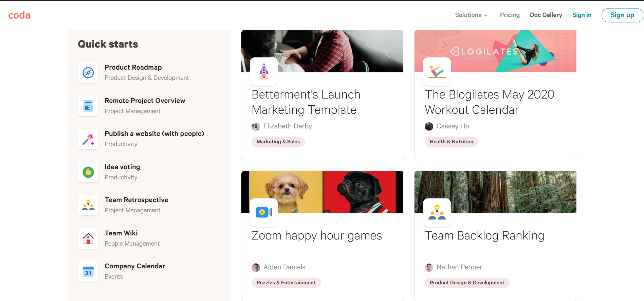
Task: Click the author name Cassey Ho
Action: (453, 126)
